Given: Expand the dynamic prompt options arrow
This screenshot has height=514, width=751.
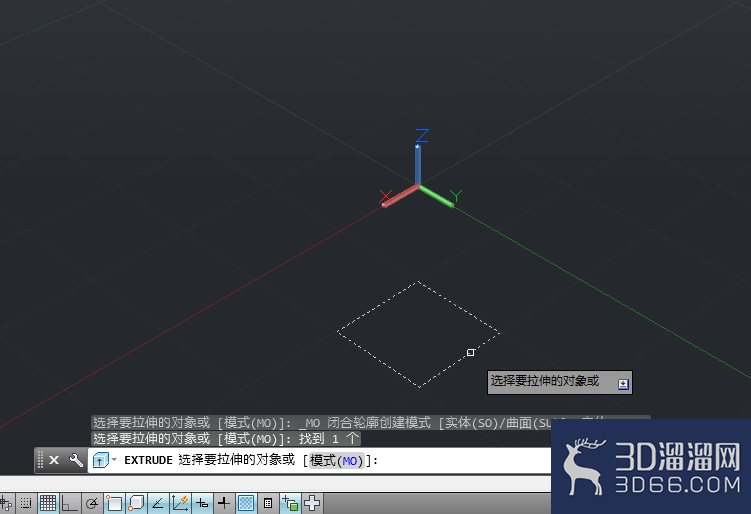Looking at the screenshot, I should pyautogui.click(x=623, y=384).
